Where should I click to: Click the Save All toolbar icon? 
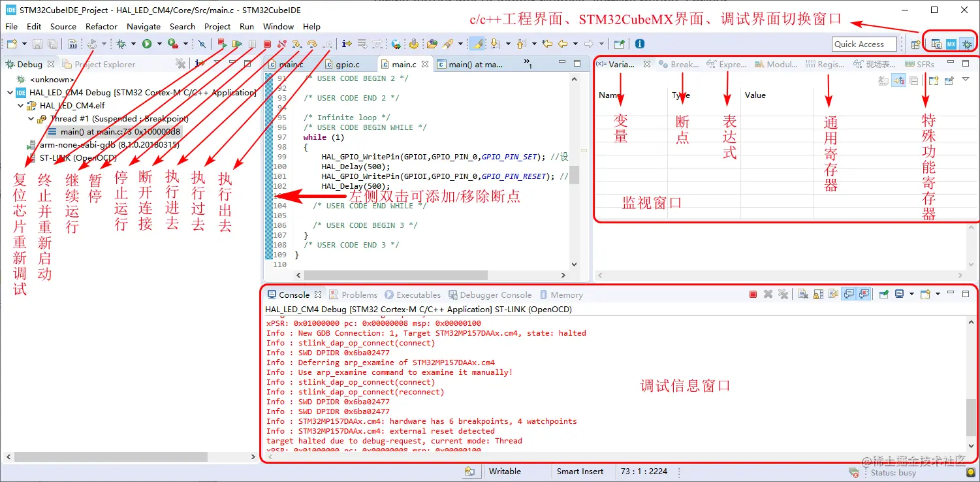pyautogui.click(x=52, y=44)
